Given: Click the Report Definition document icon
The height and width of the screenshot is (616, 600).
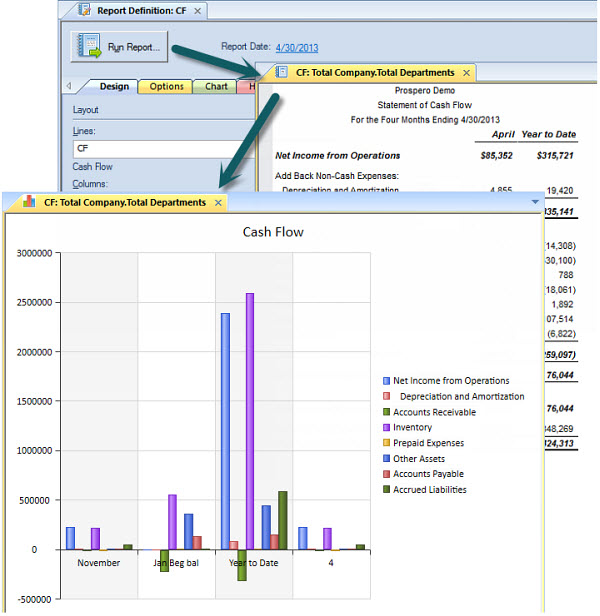Looking at the screenshot, I should tap(84, 11).
